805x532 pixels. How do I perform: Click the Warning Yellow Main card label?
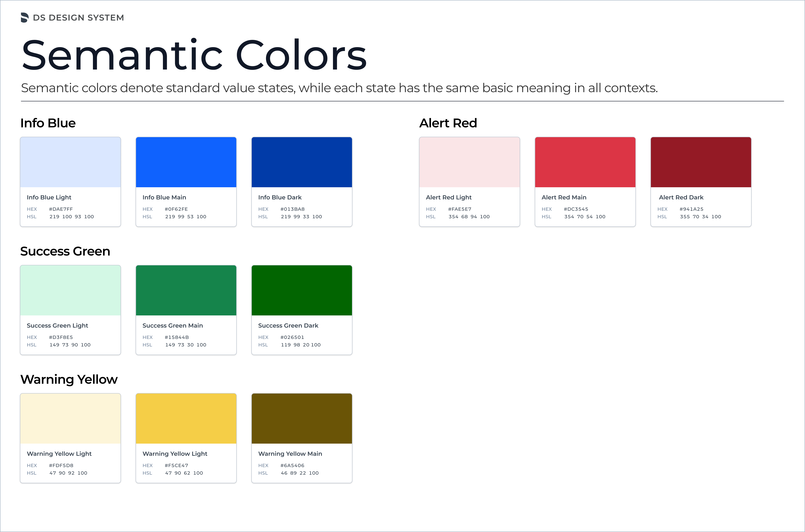click(290, 454)
